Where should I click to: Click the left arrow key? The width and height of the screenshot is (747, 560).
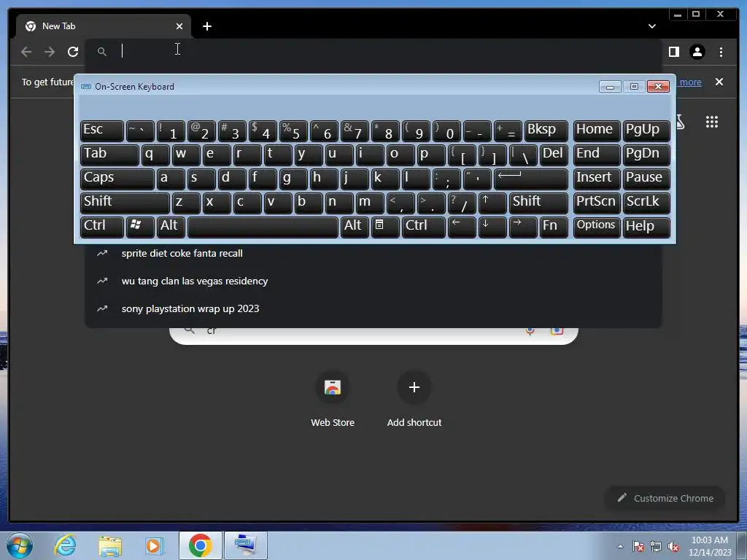point(462,227)
